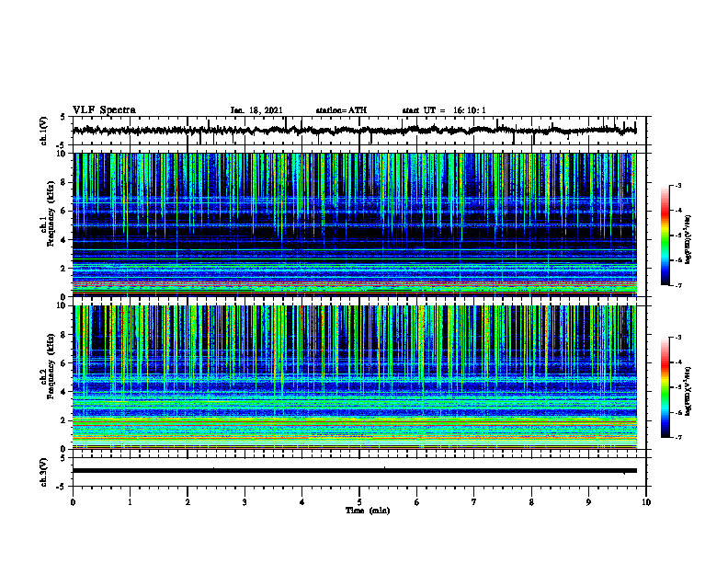
Task: Click time axis tick label "2"
Action: [188, 502]
